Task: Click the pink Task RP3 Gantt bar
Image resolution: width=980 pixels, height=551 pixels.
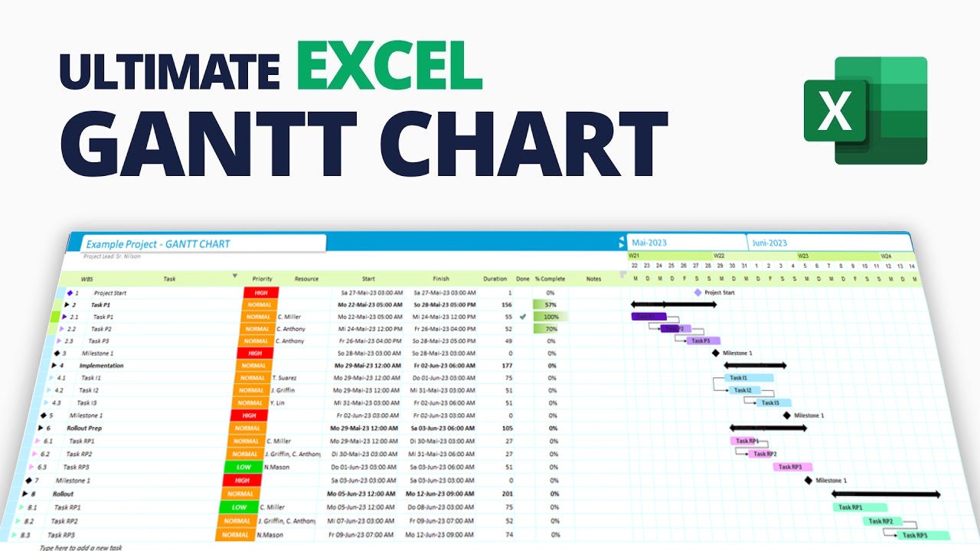Action: coord(792,467)
